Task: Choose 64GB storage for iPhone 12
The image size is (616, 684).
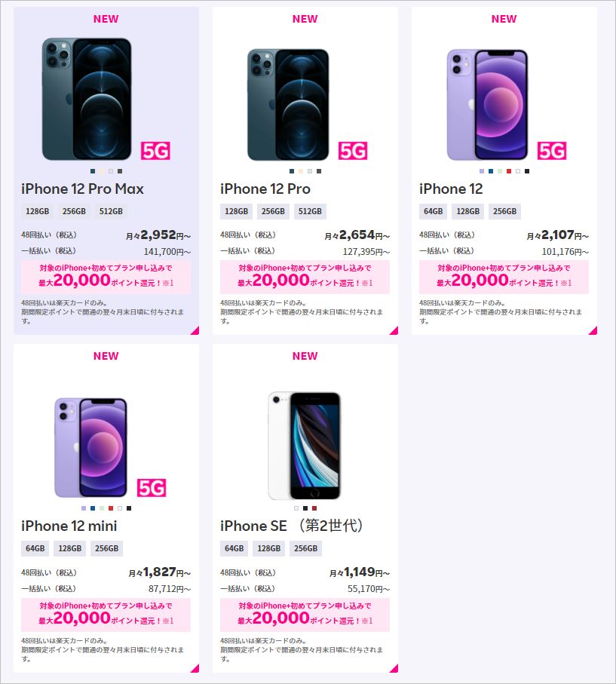Action: click(x=433, y=211)
